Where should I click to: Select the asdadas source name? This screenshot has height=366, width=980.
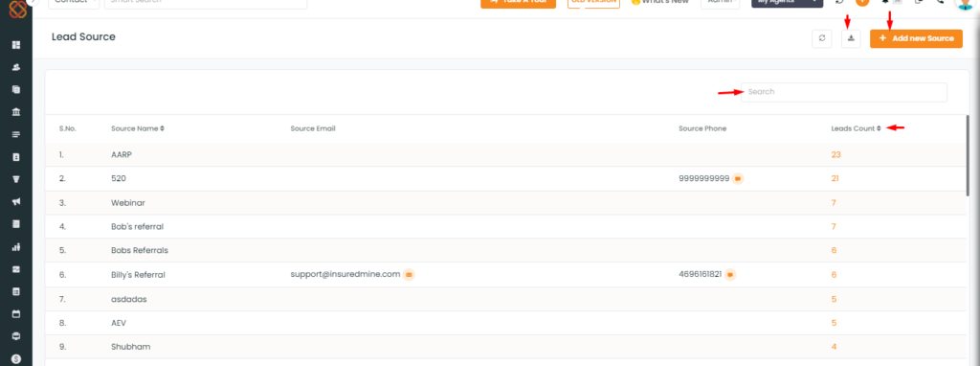tap(129, 299)
